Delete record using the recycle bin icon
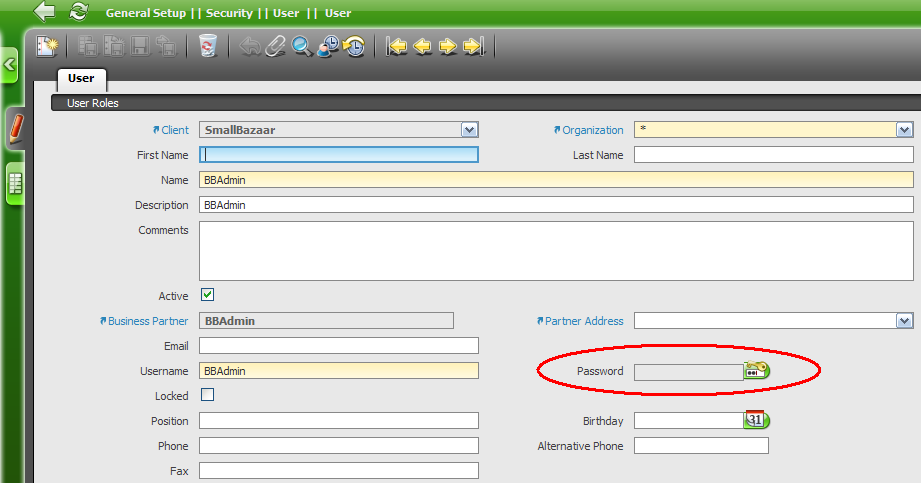 pos(207,46)
